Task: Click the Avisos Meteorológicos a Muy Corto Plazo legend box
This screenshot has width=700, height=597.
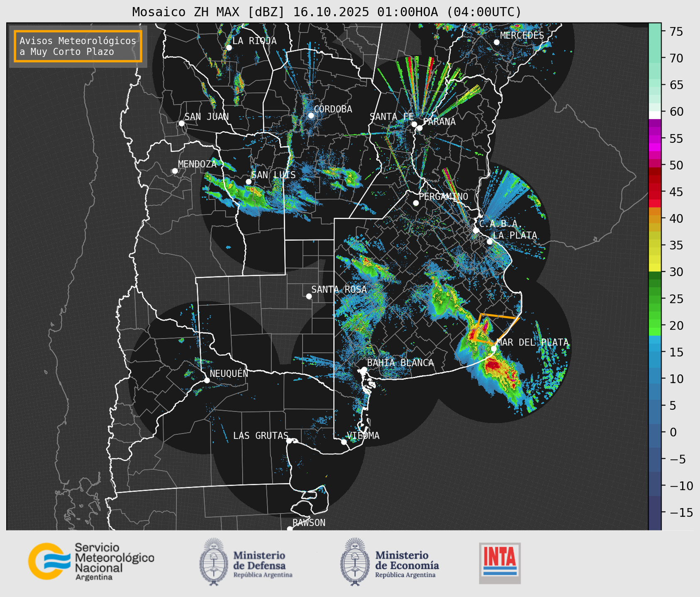Action: click(x=78, y=46)
